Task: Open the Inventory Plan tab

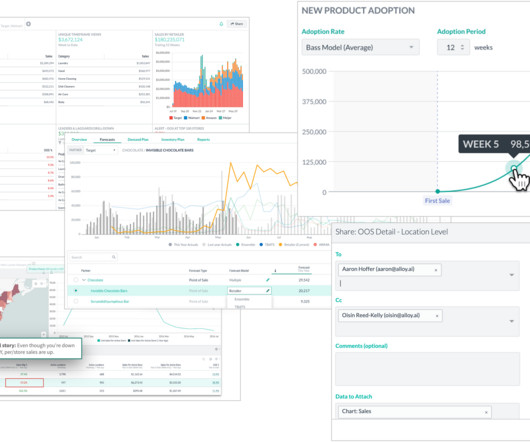Action: pyautogui.click(x=173, y=140)
